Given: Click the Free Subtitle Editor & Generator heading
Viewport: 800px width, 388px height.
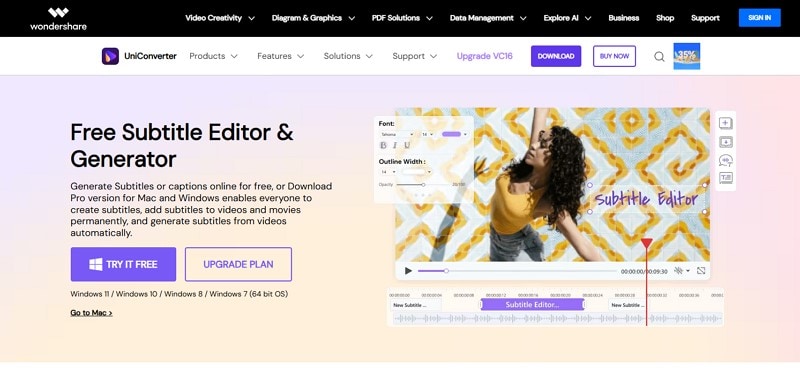Looking at the screenshot, I should [x=182, y=146].
